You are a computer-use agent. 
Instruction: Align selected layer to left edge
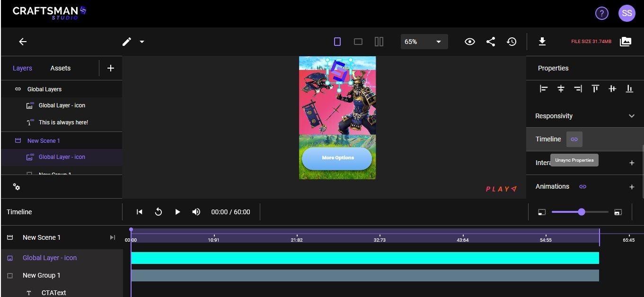[544, 88]
